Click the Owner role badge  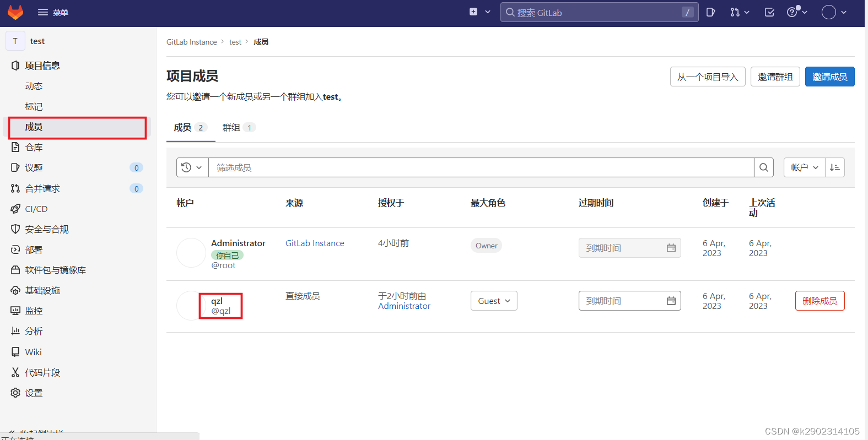tap(487, 246)
